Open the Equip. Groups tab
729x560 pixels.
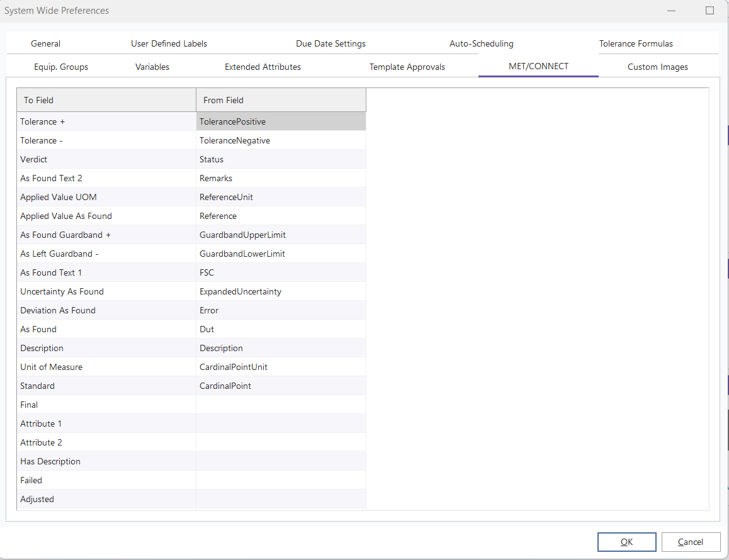click(x=61, y=67)
